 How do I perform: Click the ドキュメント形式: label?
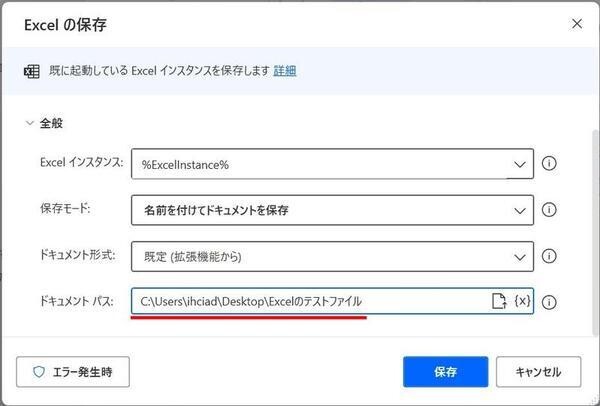click(78, 255)
